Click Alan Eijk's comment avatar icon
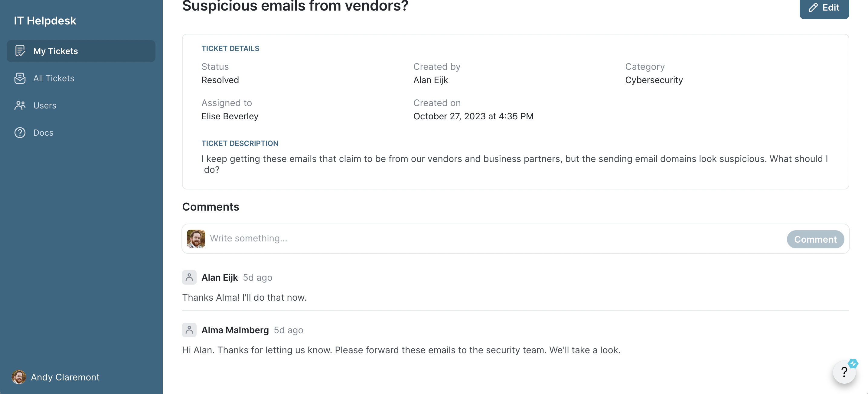This screenshot has height=394, width=868. pos(189,277)
